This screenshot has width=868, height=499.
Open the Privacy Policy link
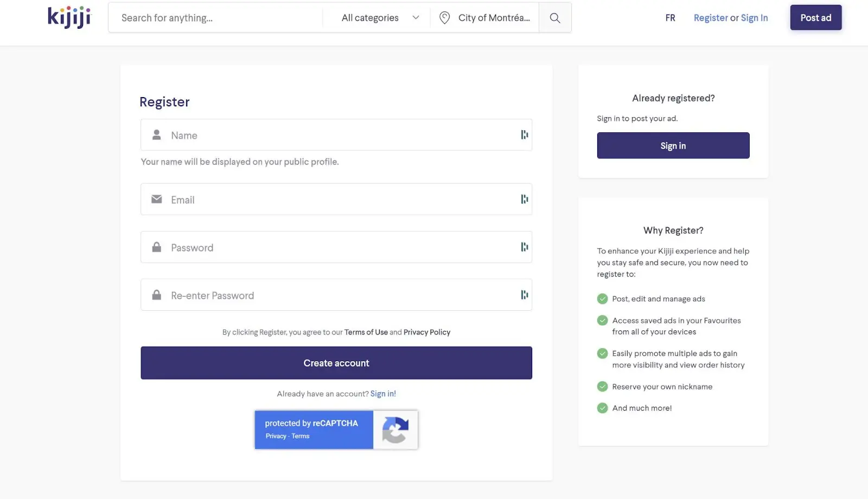[x=427, y=332]
